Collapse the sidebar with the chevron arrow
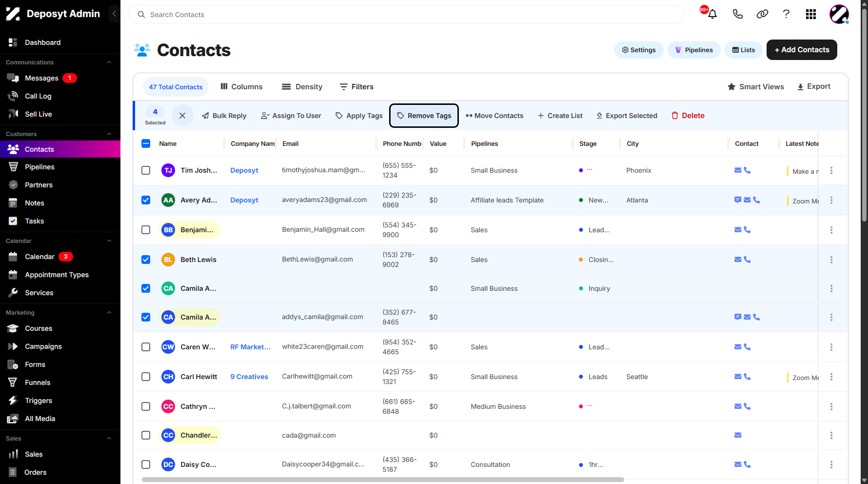 (114, 14)
